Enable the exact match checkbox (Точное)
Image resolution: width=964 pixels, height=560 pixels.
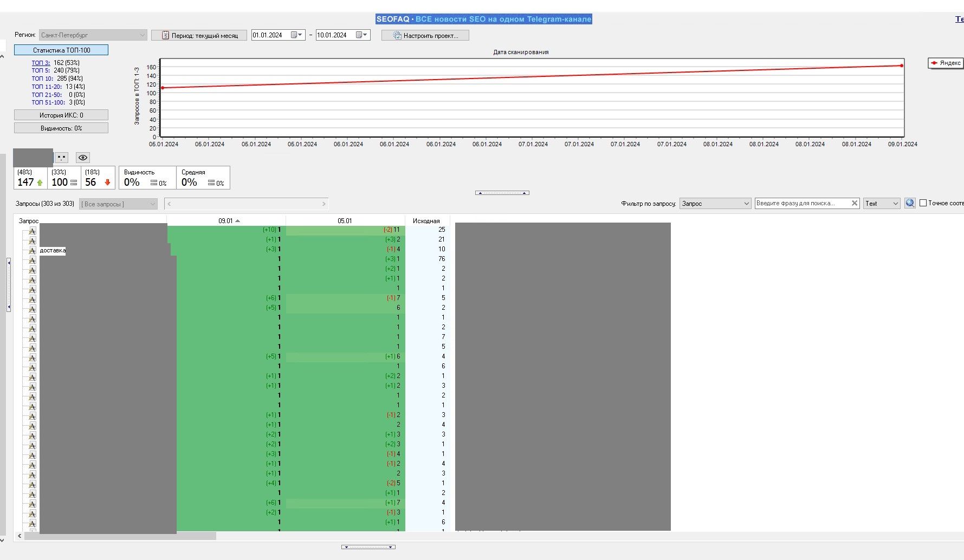click(x=923, y=203)
